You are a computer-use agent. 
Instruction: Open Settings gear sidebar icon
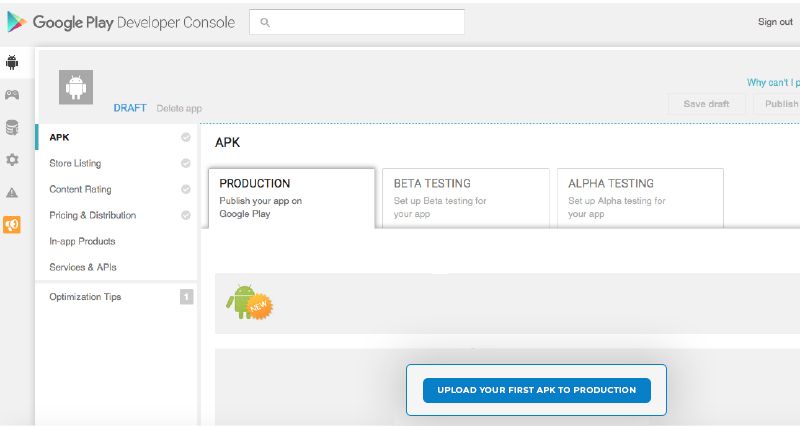point(12,159)
